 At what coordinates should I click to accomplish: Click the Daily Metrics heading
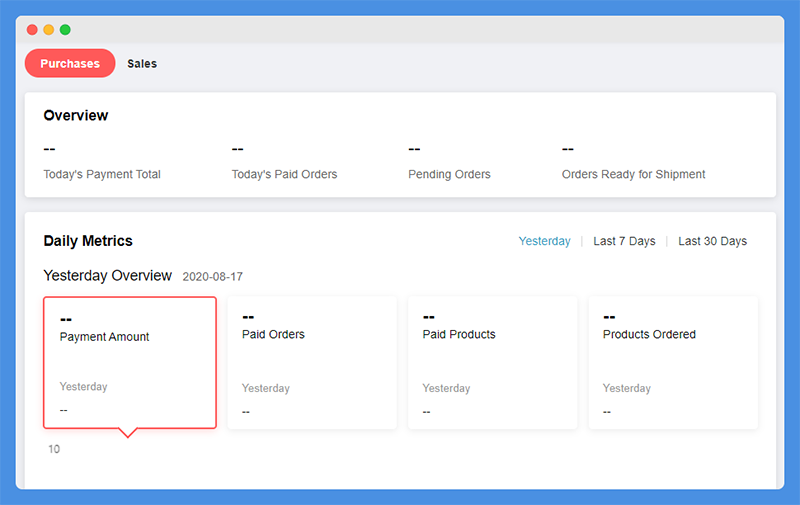click(88, 241)
